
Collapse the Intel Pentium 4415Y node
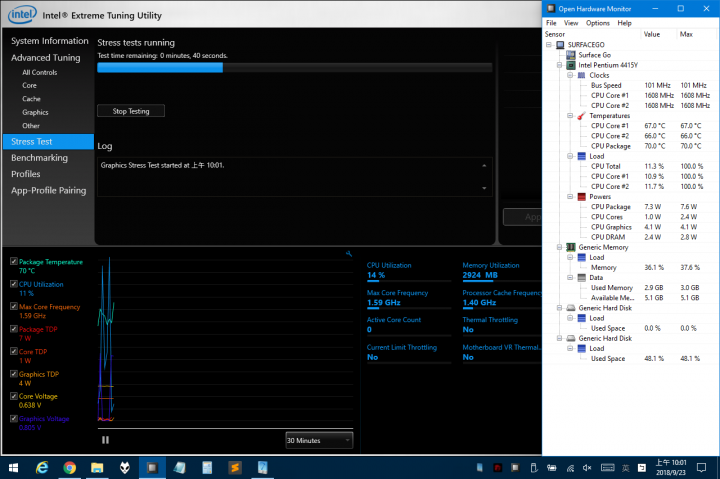(x=559, y=65)
